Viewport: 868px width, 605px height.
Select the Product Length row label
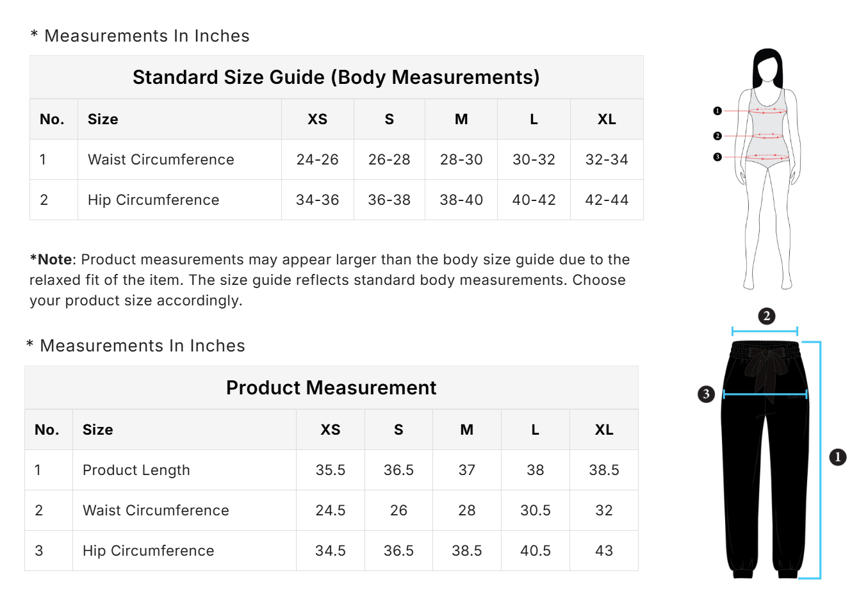point(136,471)
